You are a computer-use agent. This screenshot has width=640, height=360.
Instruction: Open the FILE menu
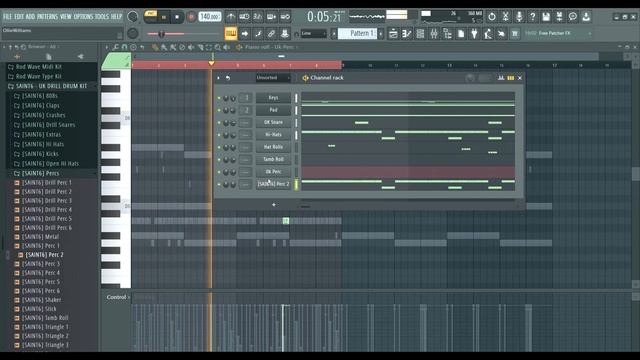tap(7, 17)
